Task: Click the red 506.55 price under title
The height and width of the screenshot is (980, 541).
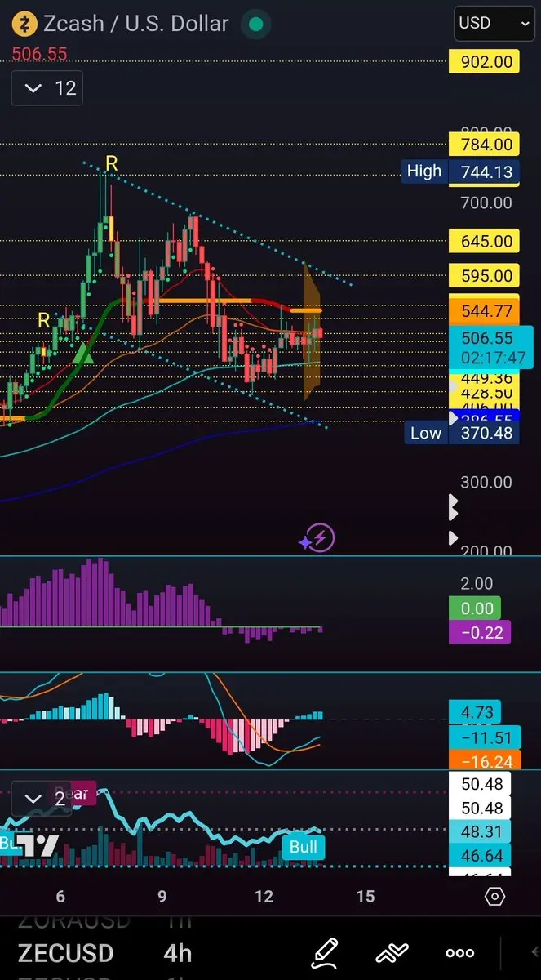Action: [39, 54]
